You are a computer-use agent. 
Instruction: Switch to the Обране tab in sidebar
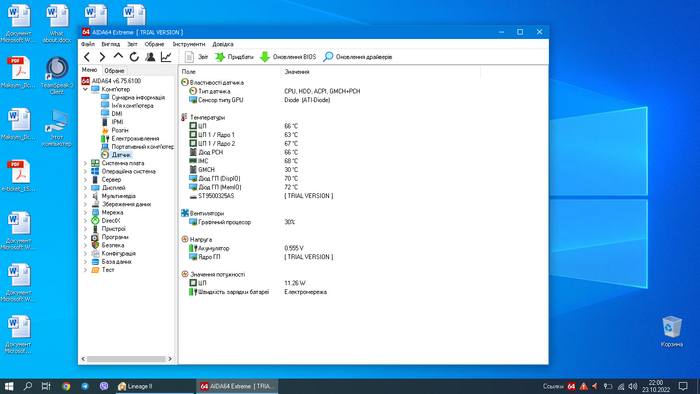pyautogui.click(x=114, y=71)
